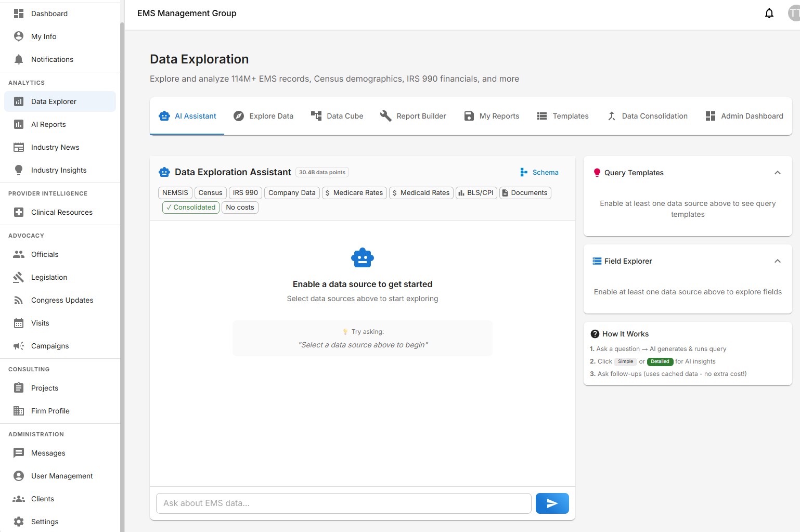Click the user avatar in header
The width and height of the screenshot is (800, 532).
(x=794, y=14)
